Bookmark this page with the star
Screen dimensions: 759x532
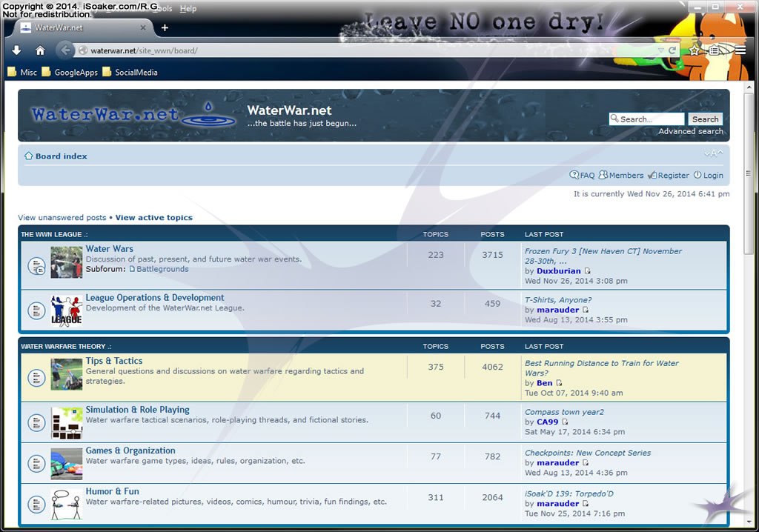(694, 50)
